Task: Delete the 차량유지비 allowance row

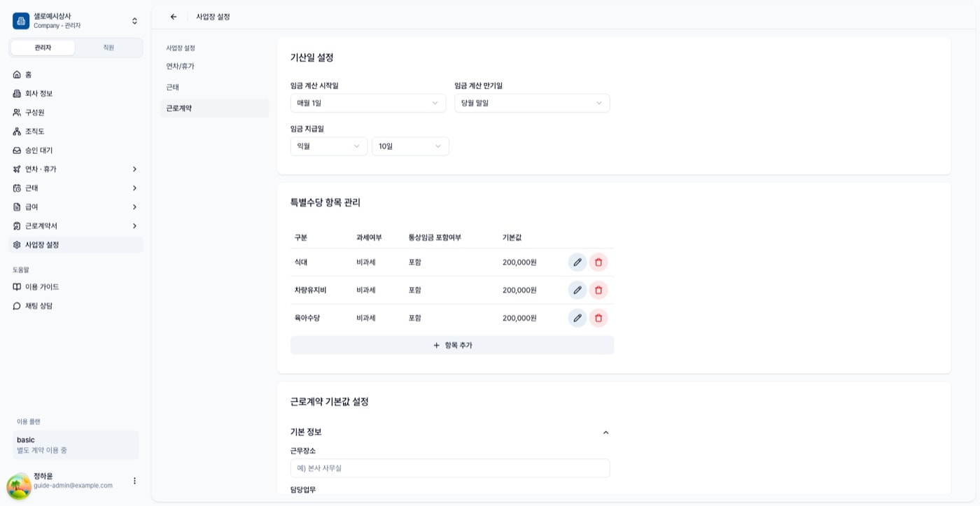Action: click(x=598, y=290)
